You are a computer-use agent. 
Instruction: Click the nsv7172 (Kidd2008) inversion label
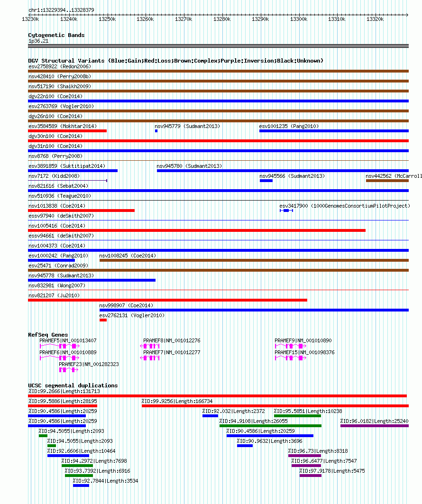coord(54,176)
